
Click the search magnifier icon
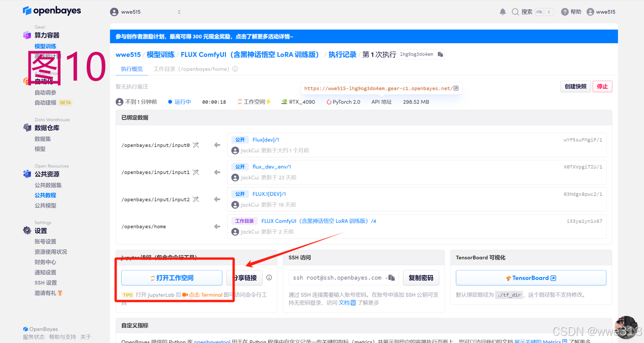pyautogui.click(x=515, y=12)
